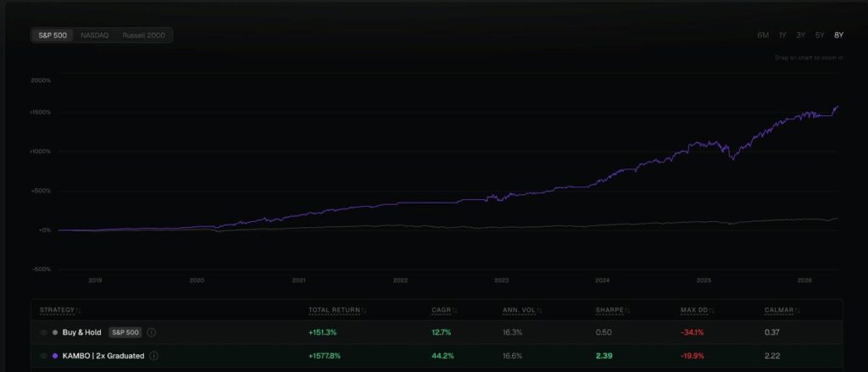This screenshot has width=868, height=372.
Task: Switch benchmark to NASDAQ
Action: tap(95, 36)
